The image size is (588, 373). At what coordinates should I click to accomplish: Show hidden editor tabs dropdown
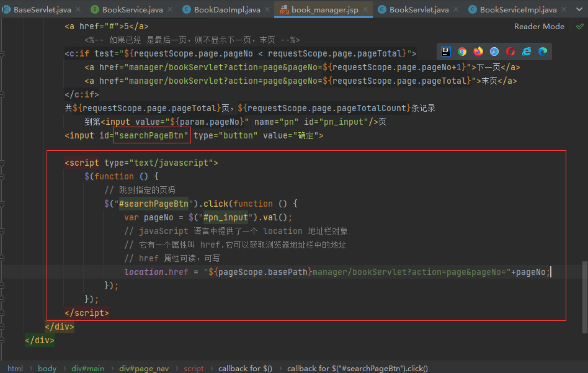(x=579, y=9)
